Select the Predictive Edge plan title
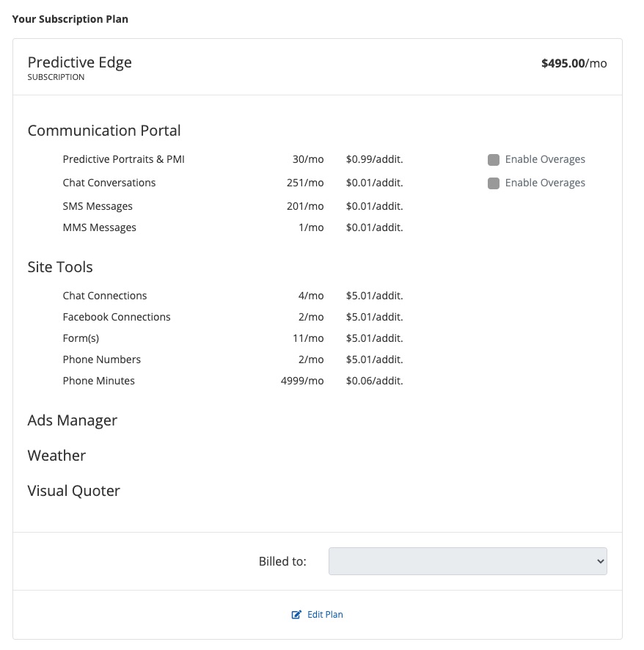 (79, 62)
